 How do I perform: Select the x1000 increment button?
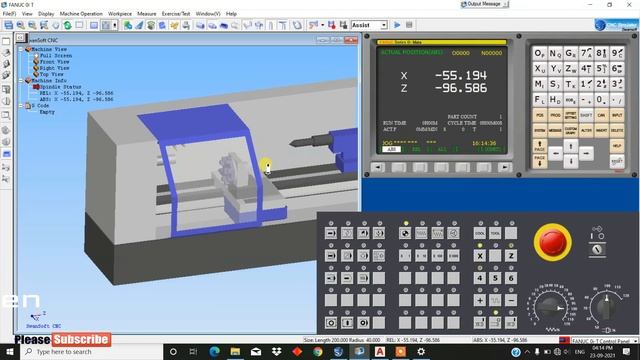[x=453, y=256]
